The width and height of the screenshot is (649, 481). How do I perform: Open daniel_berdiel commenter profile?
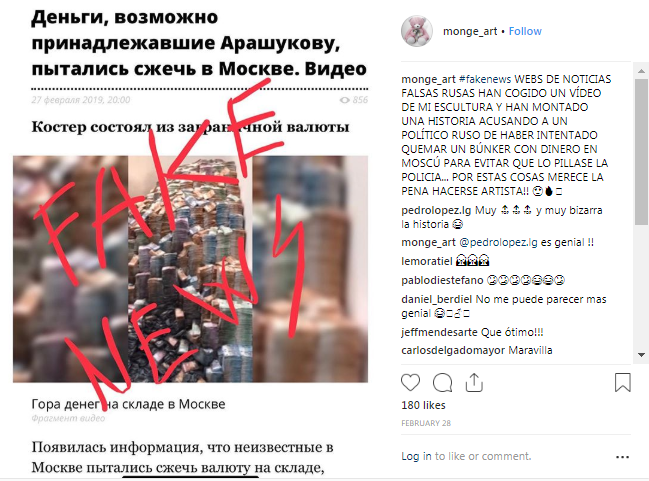point(437,299)
